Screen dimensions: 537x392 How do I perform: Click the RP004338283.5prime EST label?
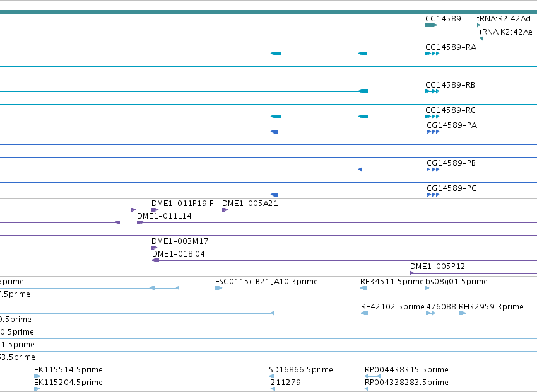coord(406,383)
